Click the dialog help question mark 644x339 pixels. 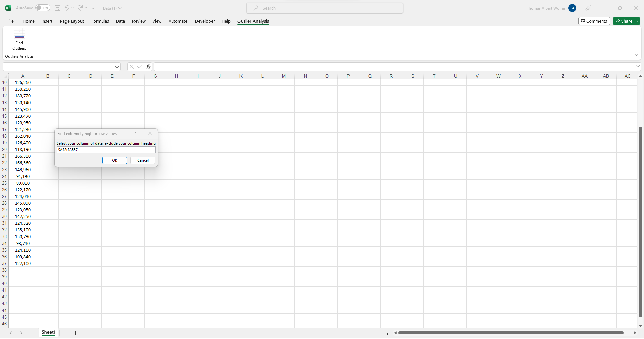click(x=135, y=133)
